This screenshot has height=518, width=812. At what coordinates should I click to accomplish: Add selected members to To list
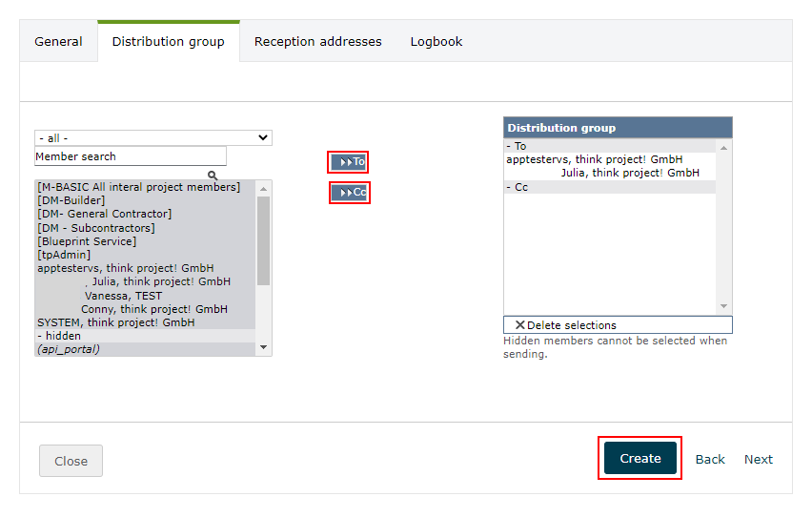coord(348,161)
